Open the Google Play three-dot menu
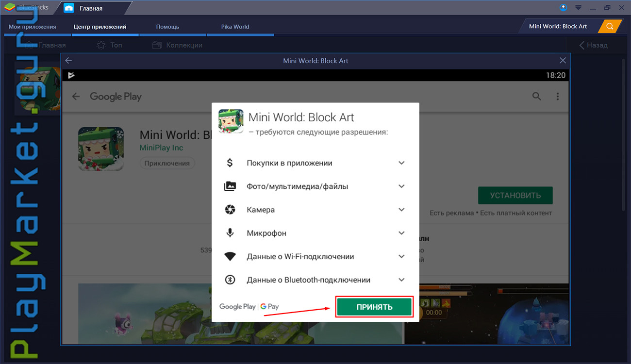This screenshot has height=364, width=631. point(558,97)
